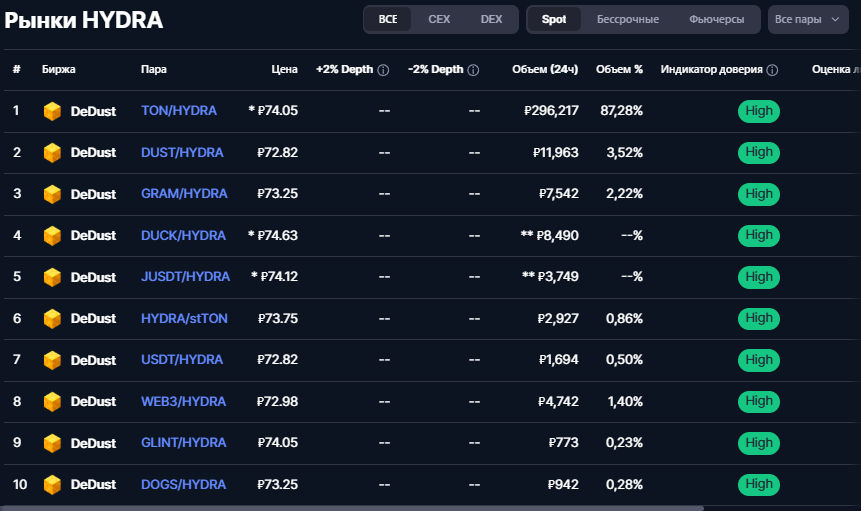861x511 pixels.
Task: Switch the exchange filter to DEX
Action: point(491,19)
